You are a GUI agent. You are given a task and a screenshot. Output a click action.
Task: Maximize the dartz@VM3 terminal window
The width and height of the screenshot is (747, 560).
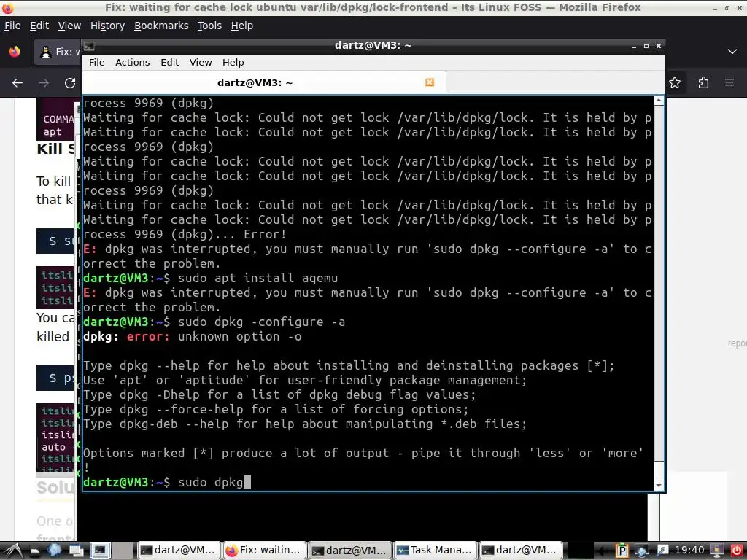tap(646, 46)
